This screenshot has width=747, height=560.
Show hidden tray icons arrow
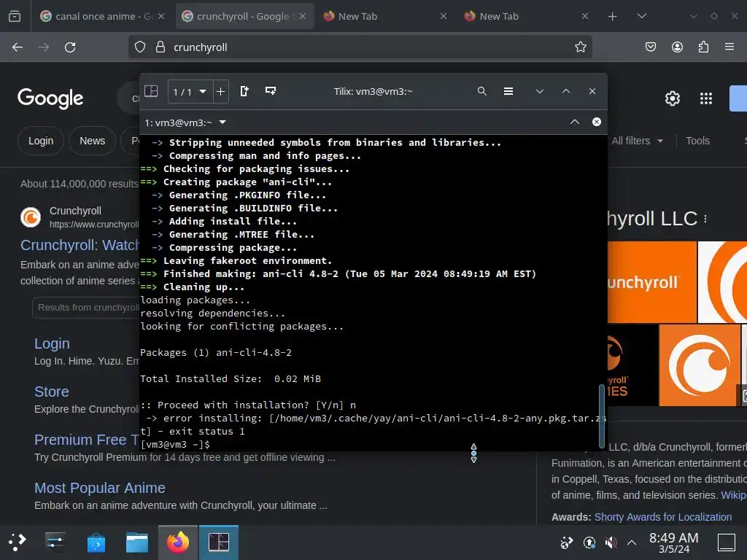tap(632, 542)
